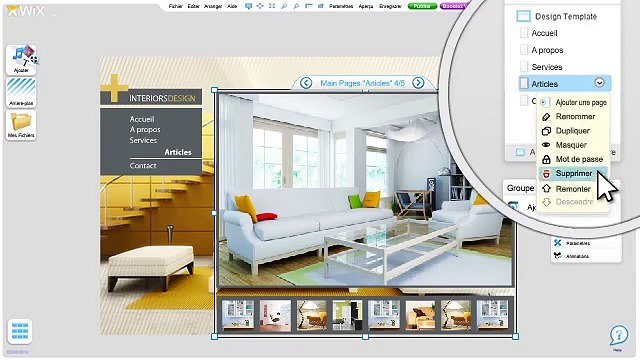Image resolution: width=640 pixels, height=360 pixels.
Task: Click the Main Pages "Articles" 4/5 label
Action: [x=362, y=83]
